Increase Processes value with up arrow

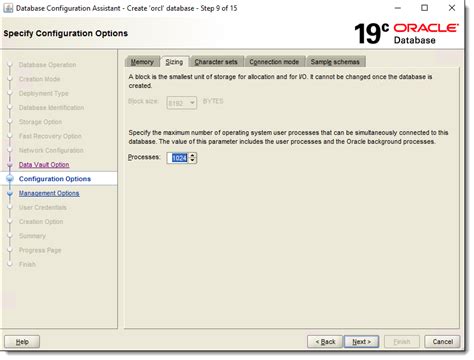(x=192, y=155)
